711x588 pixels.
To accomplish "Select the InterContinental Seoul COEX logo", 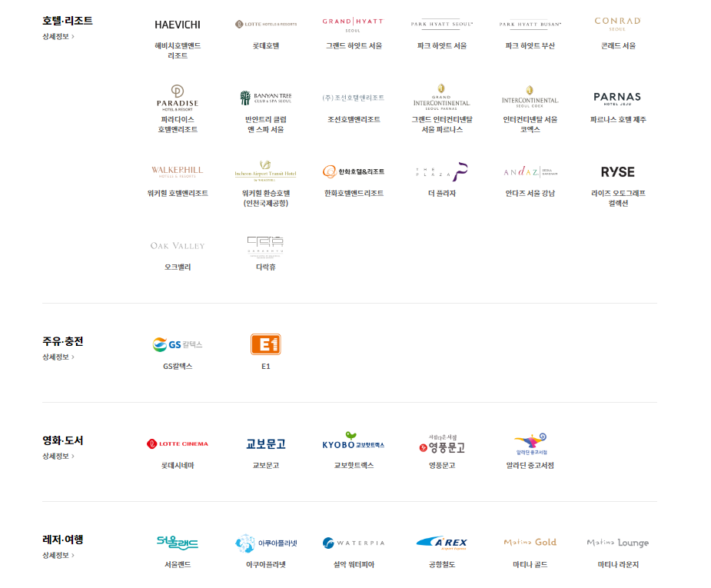I will click(x=530, y=97).
